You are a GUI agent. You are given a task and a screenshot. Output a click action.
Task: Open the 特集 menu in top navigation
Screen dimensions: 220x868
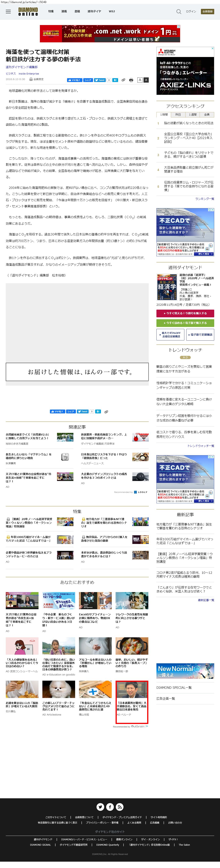[51, 12]
